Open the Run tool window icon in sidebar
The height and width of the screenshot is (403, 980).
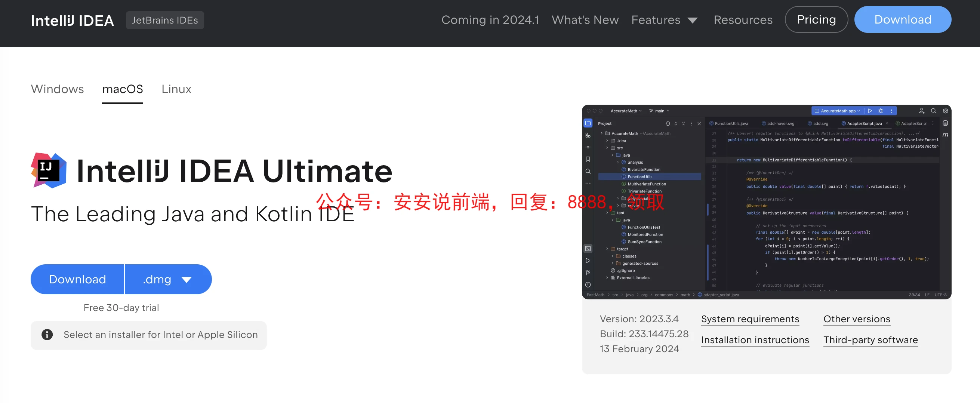click(588, 261)
